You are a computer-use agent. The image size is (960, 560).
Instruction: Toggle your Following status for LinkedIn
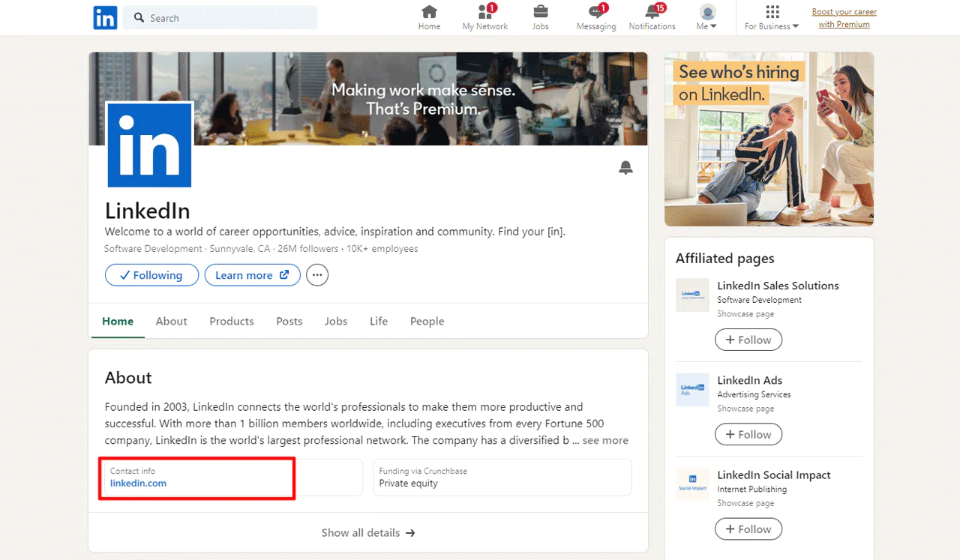pos(151,275)
